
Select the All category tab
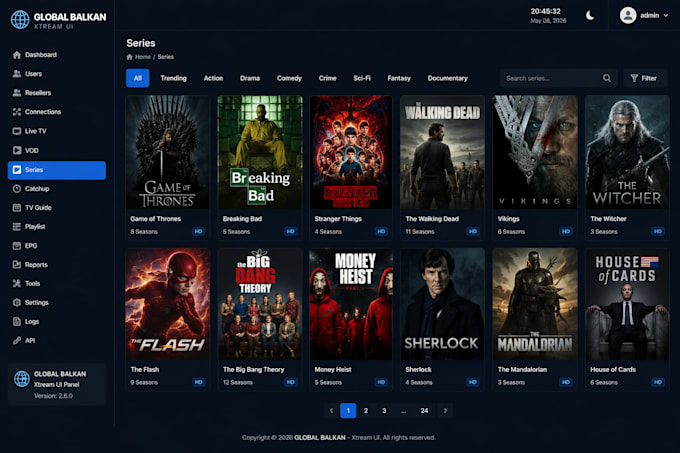(137, 78)
